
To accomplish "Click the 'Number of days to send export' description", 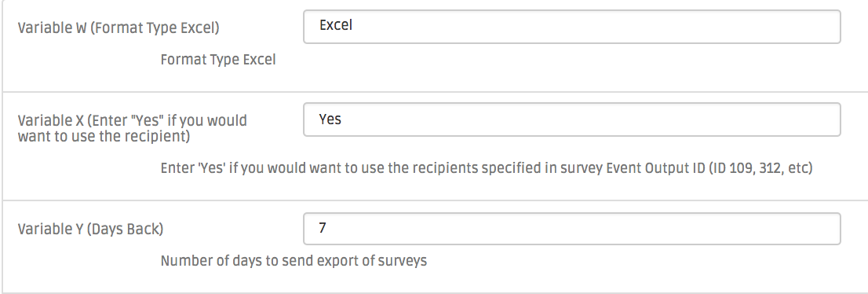I will pyautogui.click(x=294, y=261).
